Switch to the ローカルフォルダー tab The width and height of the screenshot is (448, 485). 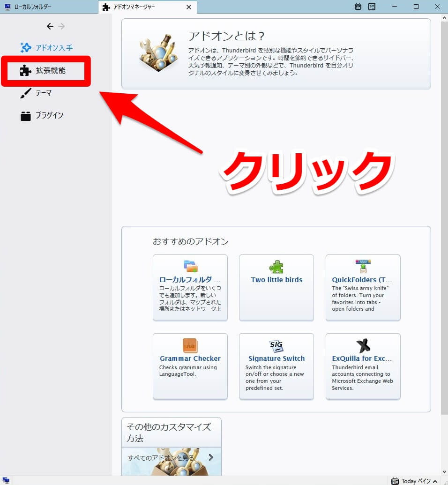click(x=49, y=7)
